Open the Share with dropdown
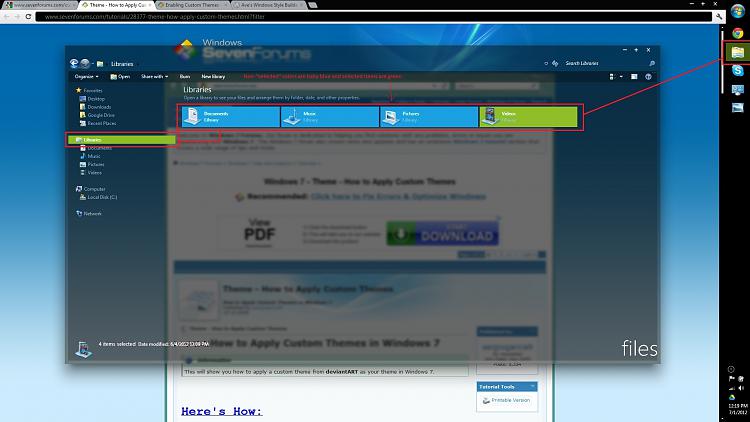Screen dimensions: 750x422 (154, 77)
